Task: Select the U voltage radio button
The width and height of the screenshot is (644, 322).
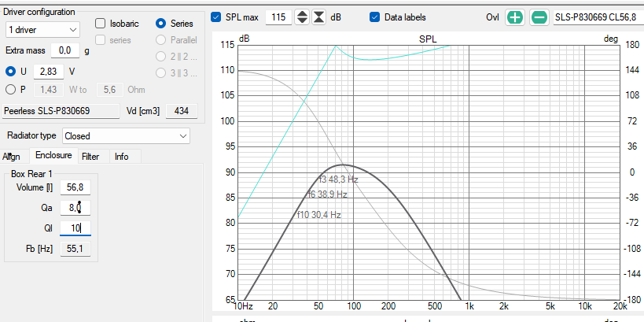Action: coord(11,72)
